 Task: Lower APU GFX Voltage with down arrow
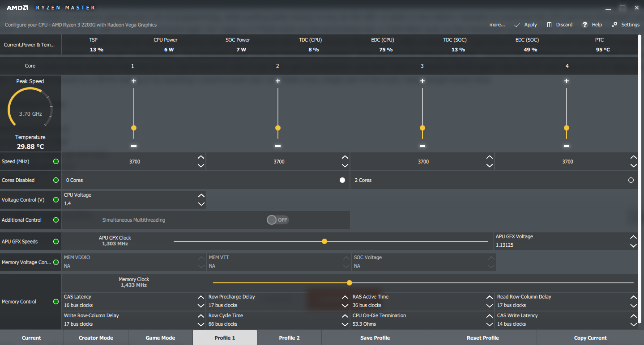tap(633, 245)
